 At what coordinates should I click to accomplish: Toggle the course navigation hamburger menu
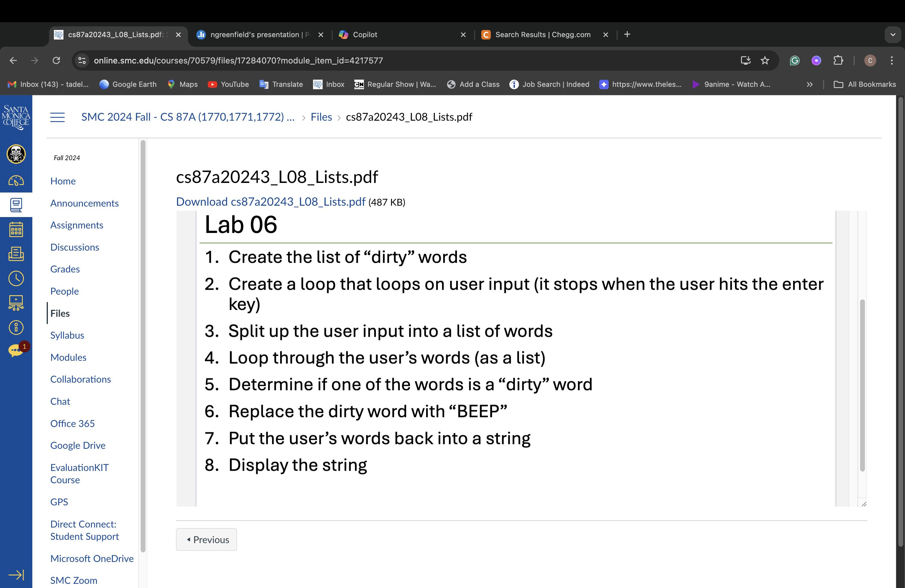pyautogui.click(x=57, y=117)
